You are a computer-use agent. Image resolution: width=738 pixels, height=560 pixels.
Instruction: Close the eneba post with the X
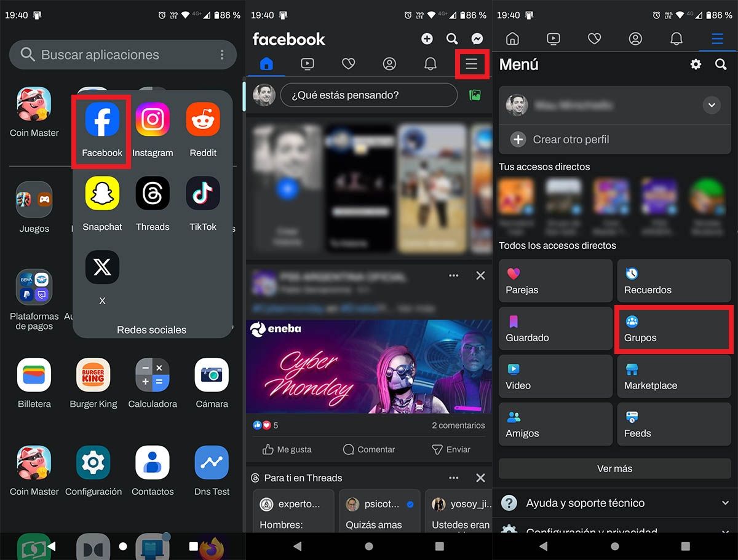tap(480, 275)
